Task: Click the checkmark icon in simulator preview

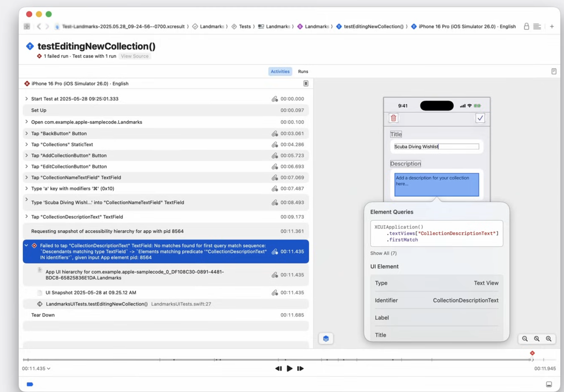Action: [x=480, y=118]
